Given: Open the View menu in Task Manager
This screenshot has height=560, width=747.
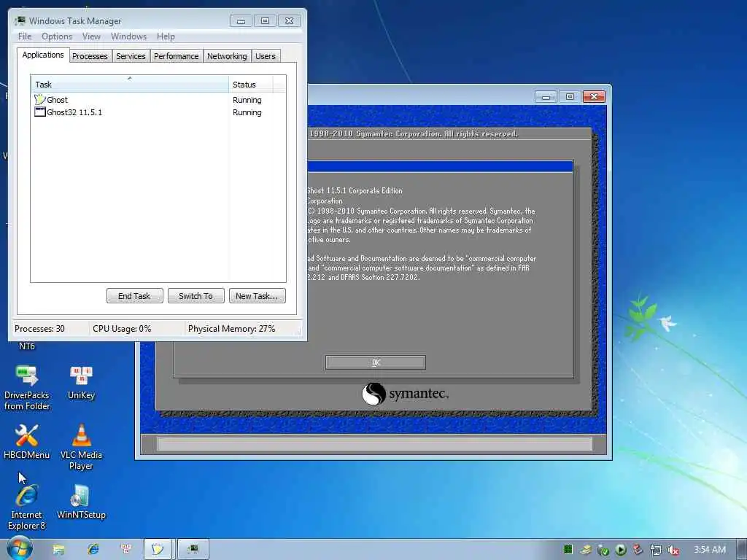Looking at the screenshot, I should pos(91,36).
